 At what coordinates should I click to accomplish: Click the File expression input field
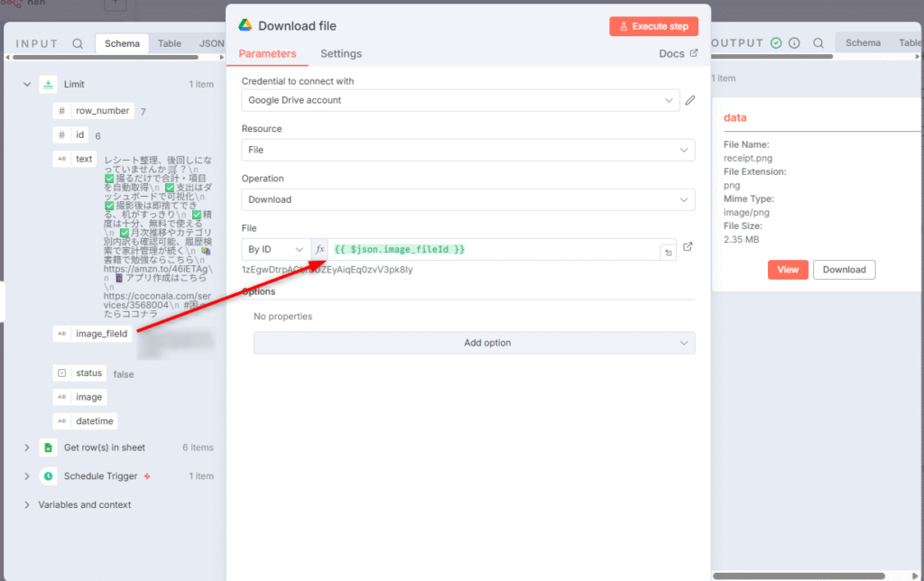[492, 249]
